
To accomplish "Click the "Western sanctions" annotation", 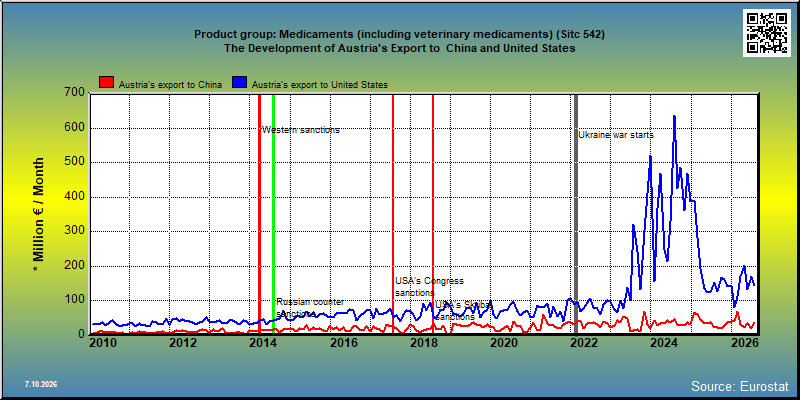I will point(301,130).
